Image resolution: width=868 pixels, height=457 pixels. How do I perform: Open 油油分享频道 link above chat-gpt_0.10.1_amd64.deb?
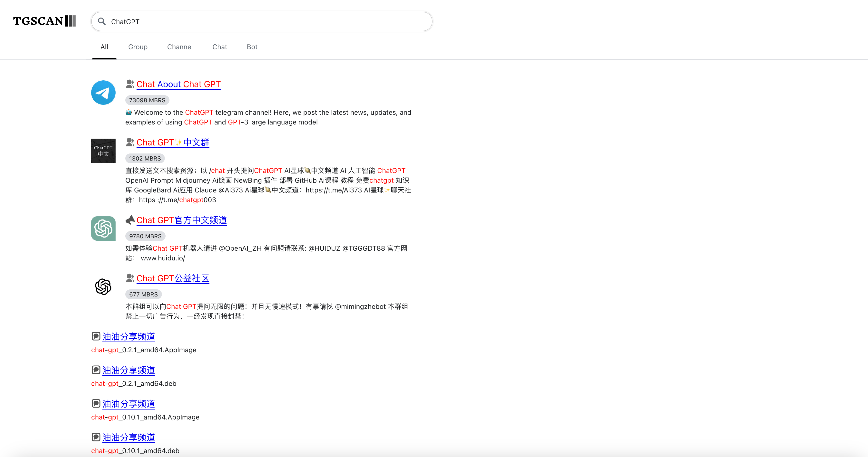[129, 438]
